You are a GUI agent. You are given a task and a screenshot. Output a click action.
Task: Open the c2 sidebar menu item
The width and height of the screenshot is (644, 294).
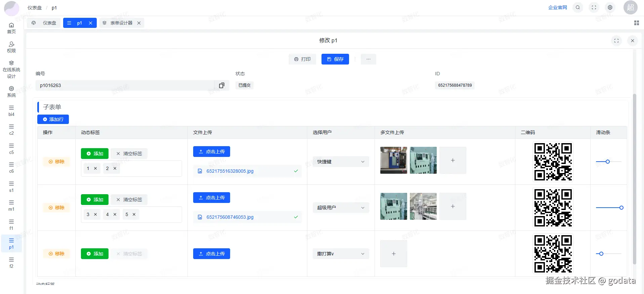11,130
